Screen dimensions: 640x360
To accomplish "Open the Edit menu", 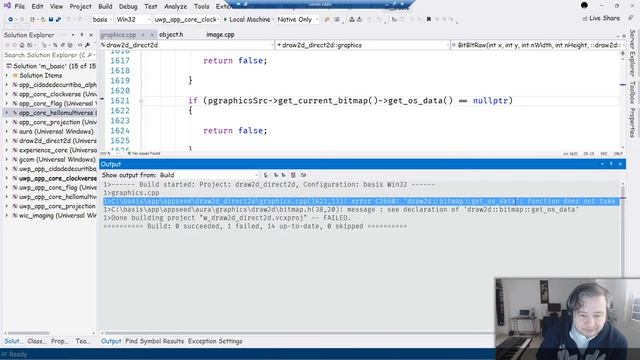I will point(37,7).
